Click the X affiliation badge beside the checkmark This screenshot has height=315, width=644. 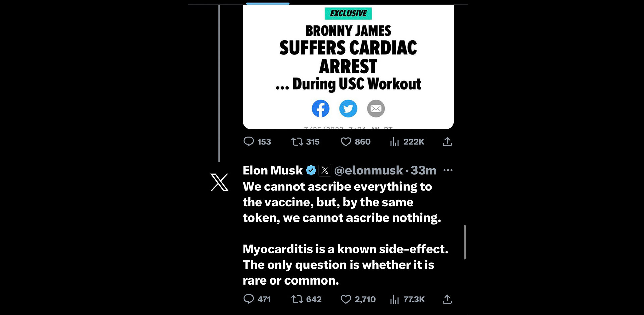325,170
